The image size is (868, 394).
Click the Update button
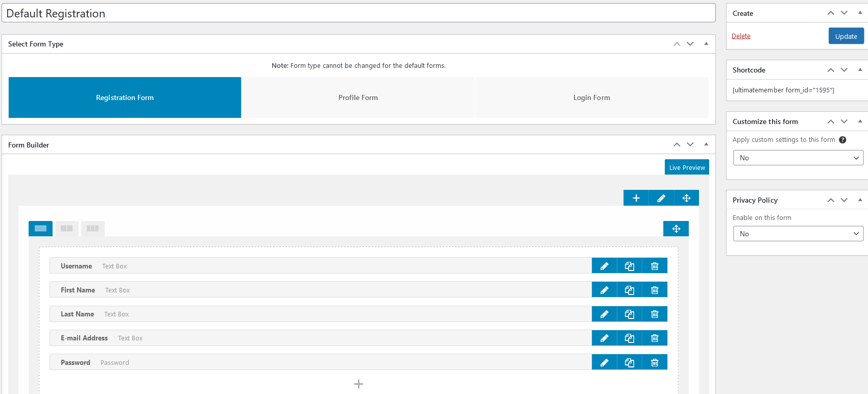[846, 36]
